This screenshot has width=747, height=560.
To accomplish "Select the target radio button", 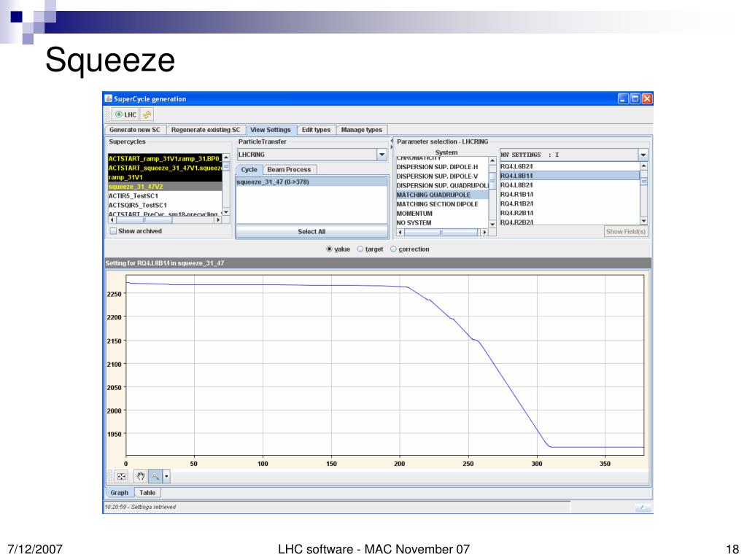I will pyautogui.click(x=360, y=249).
